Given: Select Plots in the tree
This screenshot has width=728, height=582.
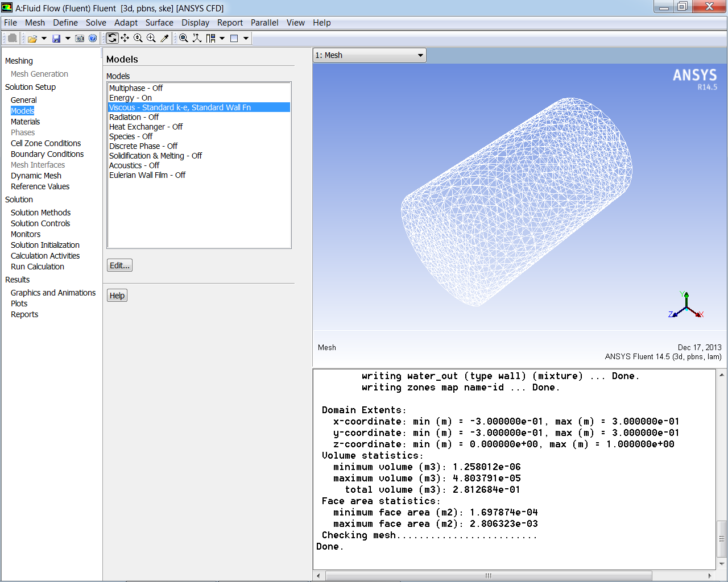Looking at the screenshot, I should click(19, 304).
